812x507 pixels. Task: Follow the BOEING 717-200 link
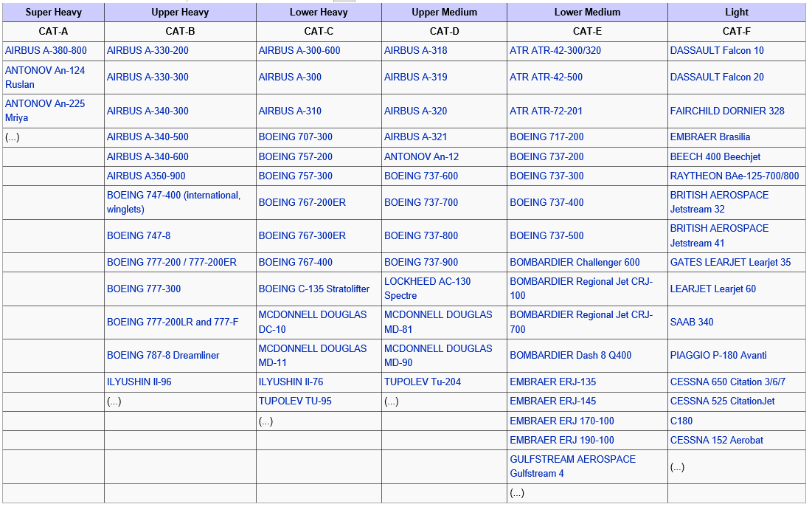[x=546, y=137]
